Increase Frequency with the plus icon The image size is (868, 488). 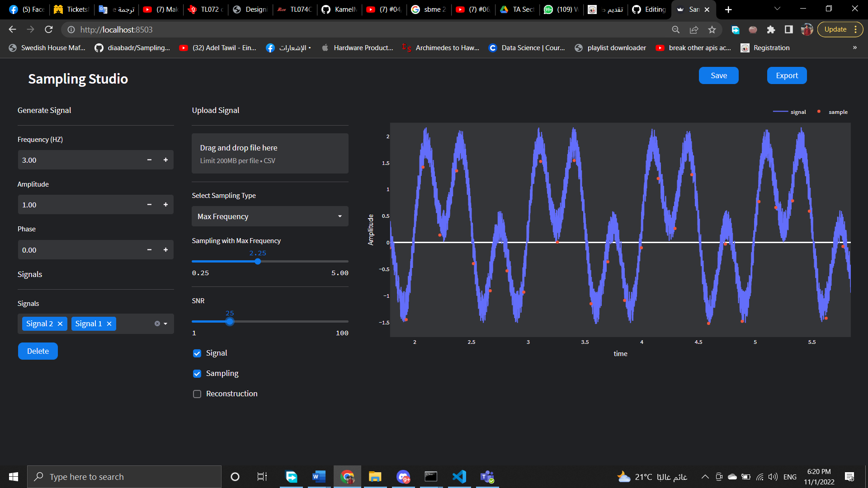tap(165, 160)
